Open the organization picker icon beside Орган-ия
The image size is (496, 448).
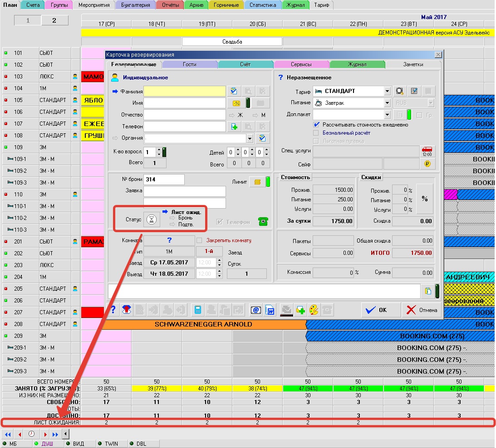pyautogui.click(x=262, y=138)
